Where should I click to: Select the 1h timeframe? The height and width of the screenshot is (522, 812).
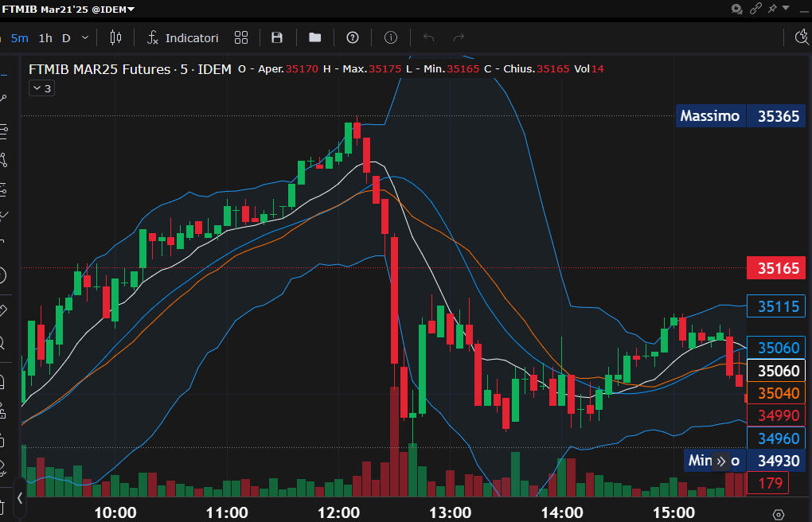tap(45, 38)
